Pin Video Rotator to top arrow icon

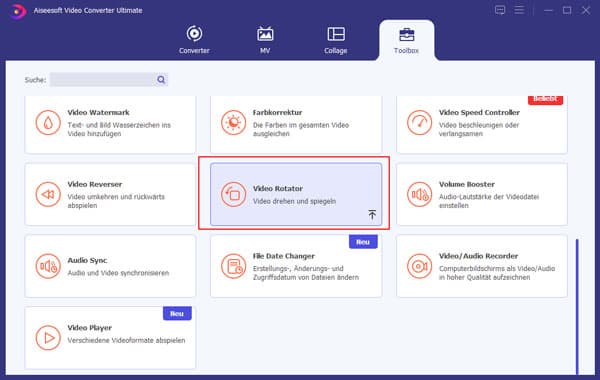372,214
